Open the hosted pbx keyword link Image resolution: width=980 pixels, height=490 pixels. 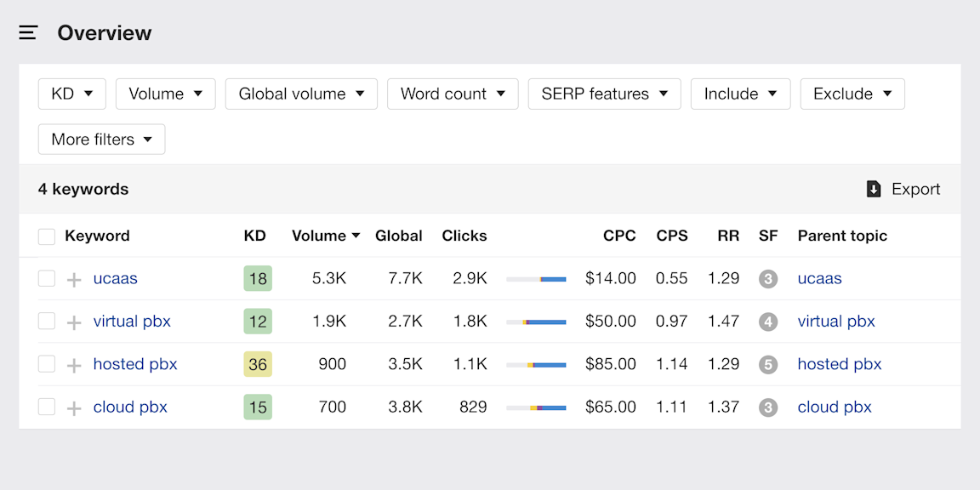pos(135,364)
